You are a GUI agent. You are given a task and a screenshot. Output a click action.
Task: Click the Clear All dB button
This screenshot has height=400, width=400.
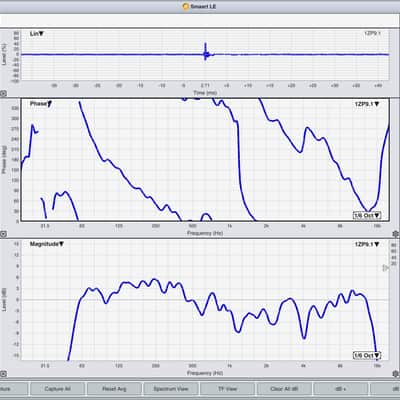(284, 389)
